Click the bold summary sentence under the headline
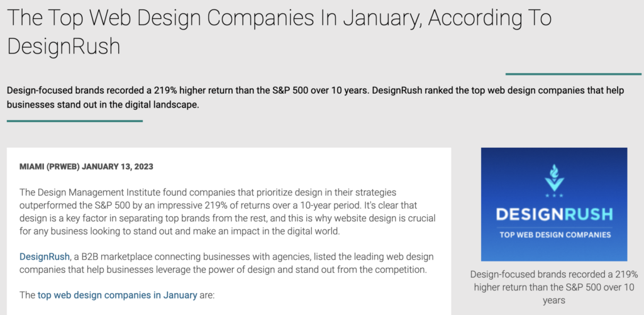The height and width of the screenshot is (315, 644). tap(316, 97)
